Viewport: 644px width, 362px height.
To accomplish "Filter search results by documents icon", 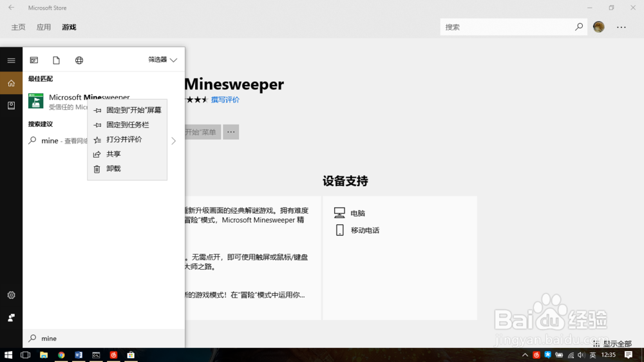I will pos(56,61).
